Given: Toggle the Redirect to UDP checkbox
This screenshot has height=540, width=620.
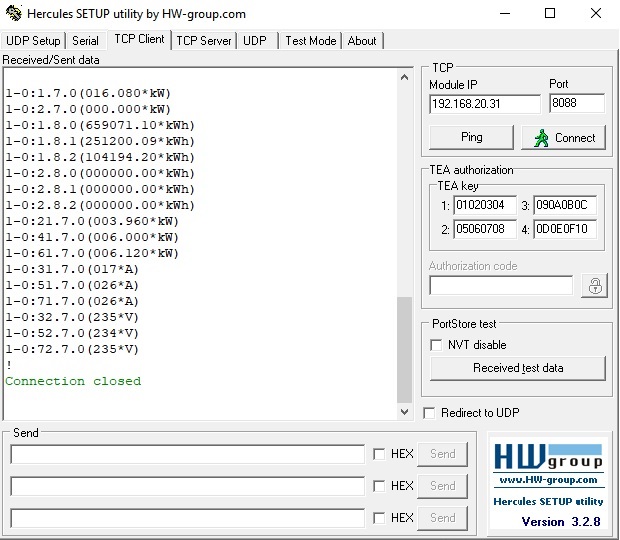Looking at the screenshot, I should 429,413.
